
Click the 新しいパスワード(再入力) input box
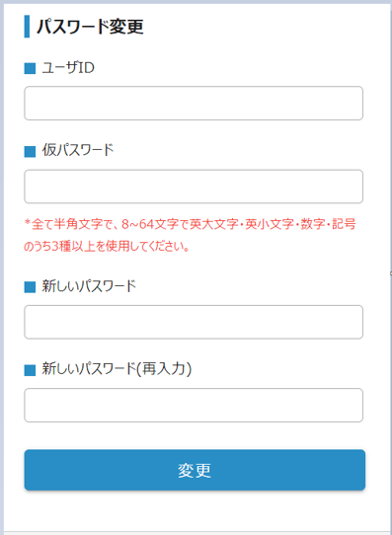click(194, 405)
